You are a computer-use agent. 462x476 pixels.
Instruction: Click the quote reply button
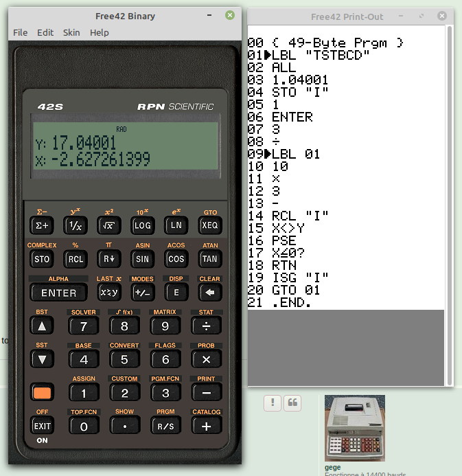pyautogui.click(x=292, y=403)
